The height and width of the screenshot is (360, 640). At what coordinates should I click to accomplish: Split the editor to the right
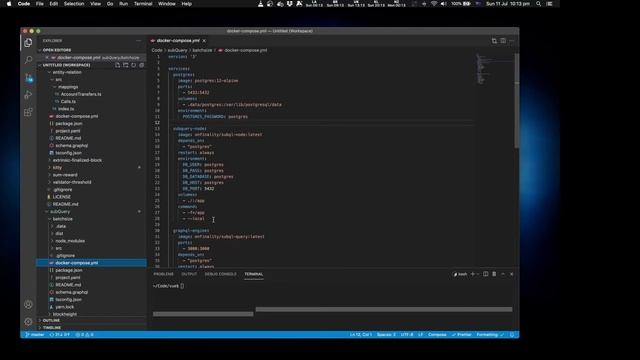(x=503, y=41)
